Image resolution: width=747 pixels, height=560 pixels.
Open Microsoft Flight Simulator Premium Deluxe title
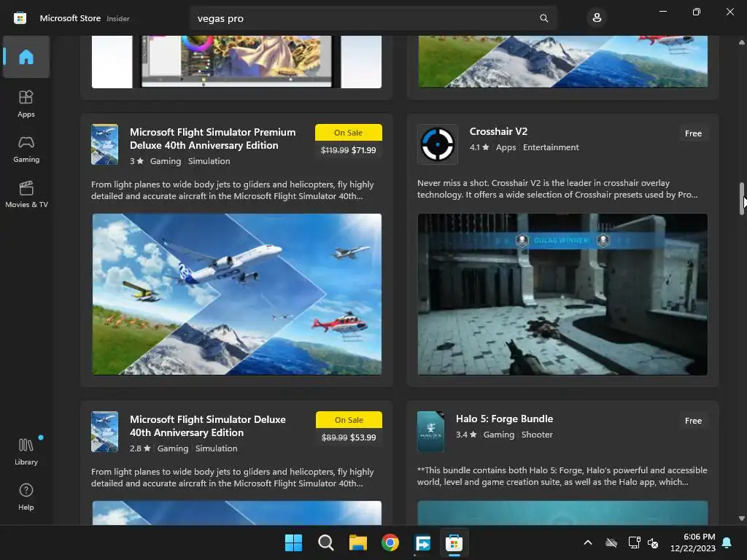pyautogui.click(x=212, y=139)
